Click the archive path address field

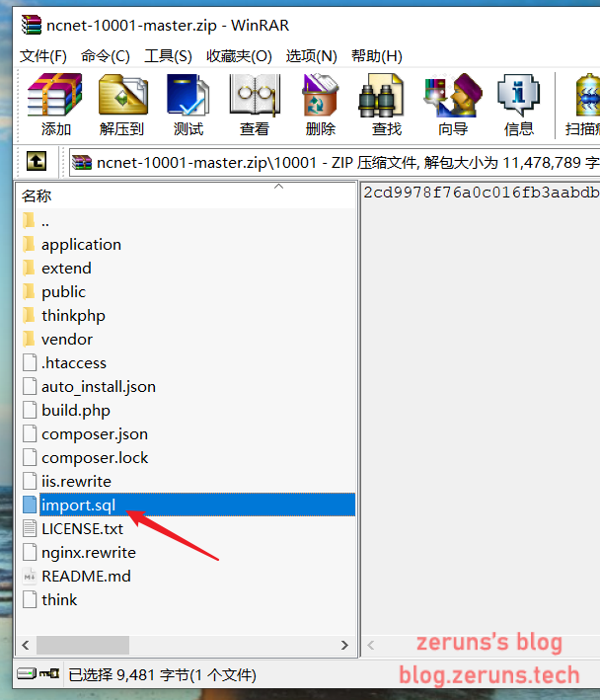coord(335,163)
